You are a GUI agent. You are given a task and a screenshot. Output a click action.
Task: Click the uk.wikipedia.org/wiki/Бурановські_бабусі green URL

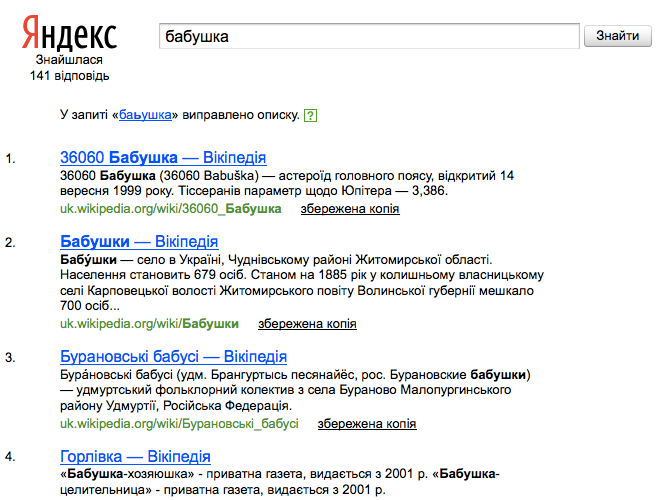179,423
